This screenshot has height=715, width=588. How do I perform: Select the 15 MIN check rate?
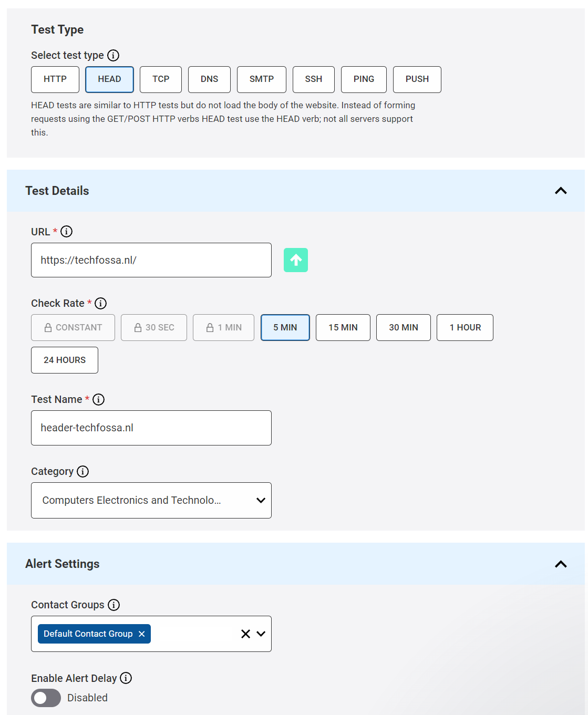[343, 327]
